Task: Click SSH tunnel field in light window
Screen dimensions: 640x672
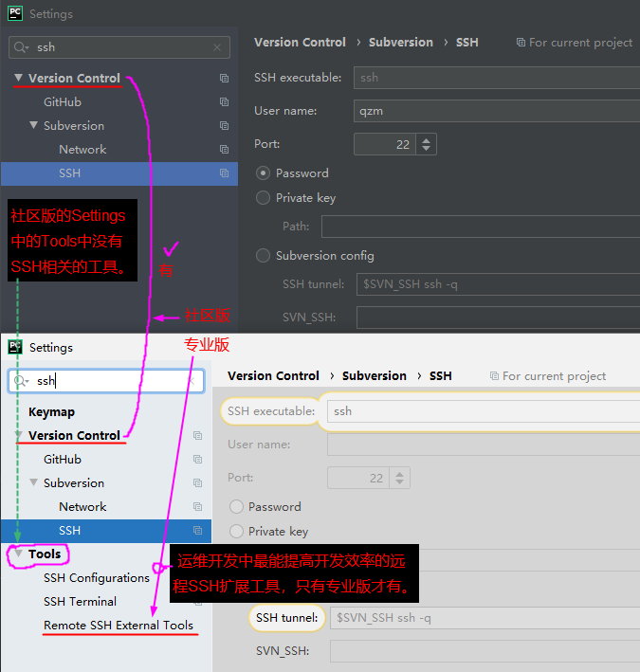Action: click(485, 618)
